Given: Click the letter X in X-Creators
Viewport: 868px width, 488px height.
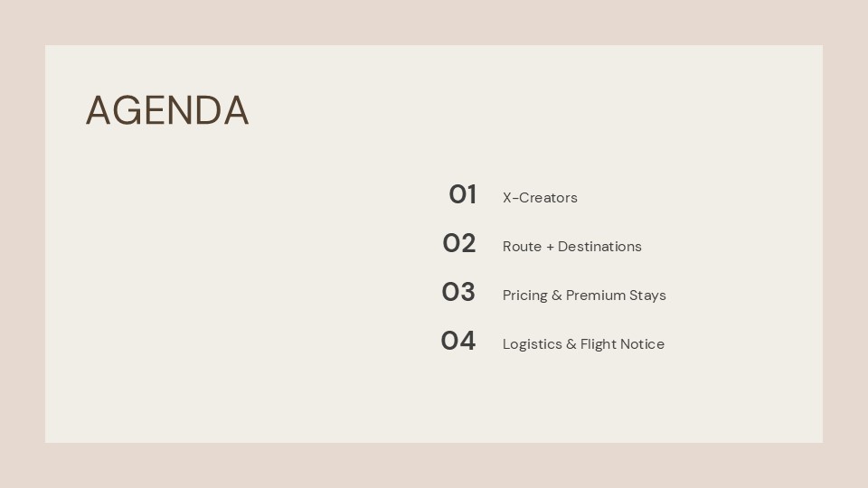Looking at the screenshot, I should tap(507, 198).
